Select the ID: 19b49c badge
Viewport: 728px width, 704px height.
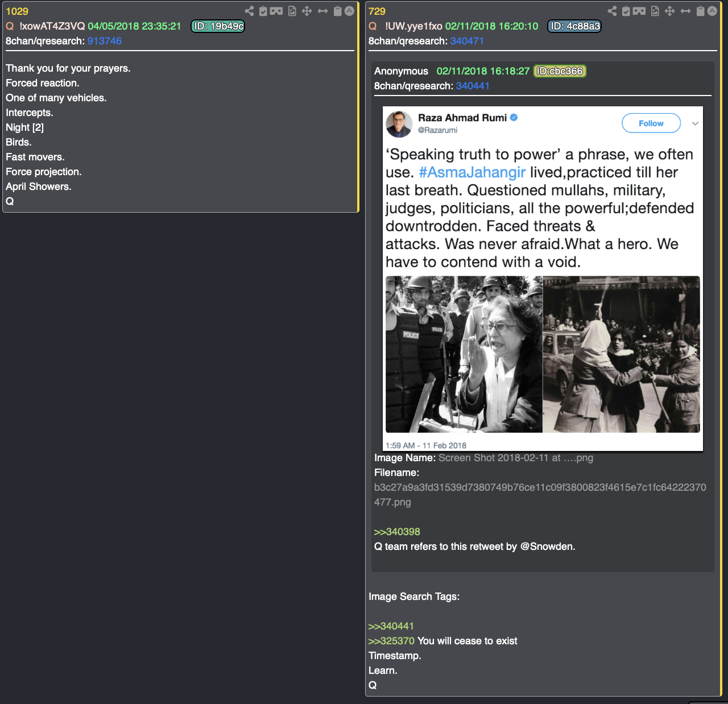pyautogui.click(x=218, y=26)
